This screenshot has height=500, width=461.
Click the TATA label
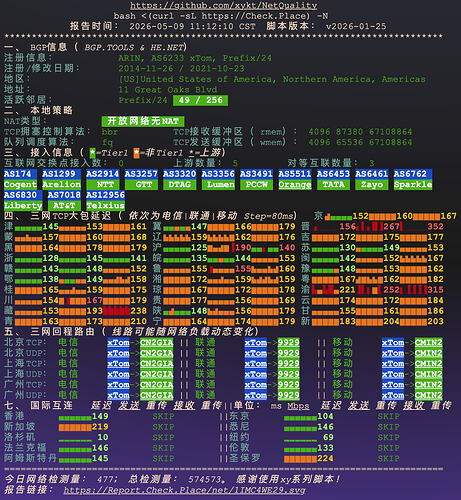333,184
